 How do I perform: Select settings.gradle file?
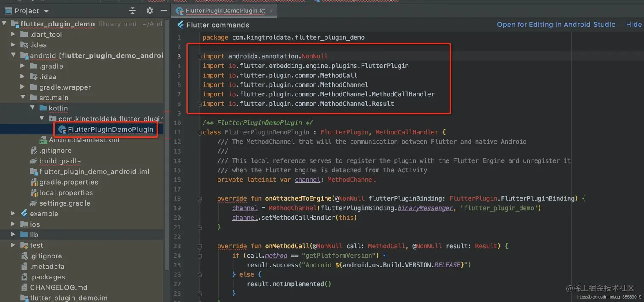(65, 203)
